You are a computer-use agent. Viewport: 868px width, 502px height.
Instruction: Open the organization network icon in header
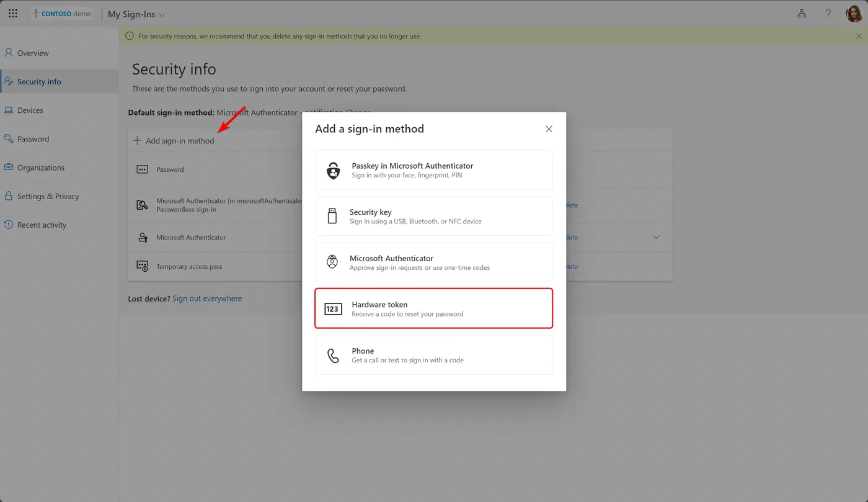tap(802, 14)
